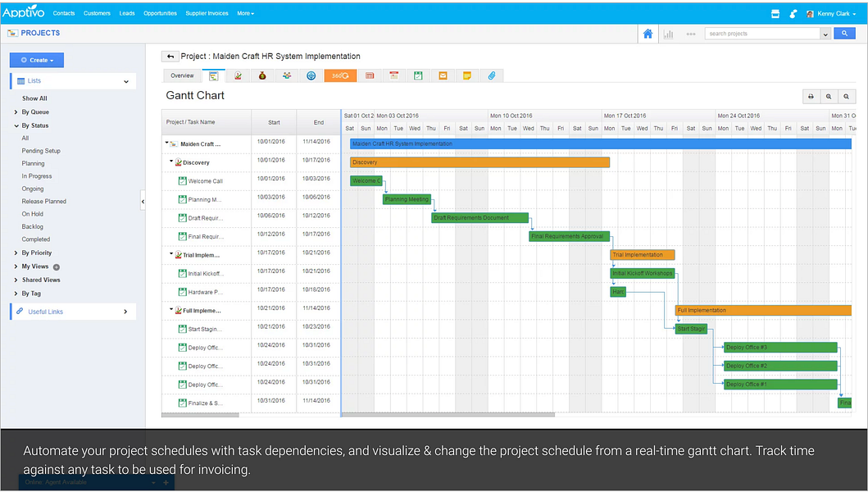Open the More menu in top navigation
Image resolution: width=868 pixels, height=492 pixels.
click(x=245, y=13)
